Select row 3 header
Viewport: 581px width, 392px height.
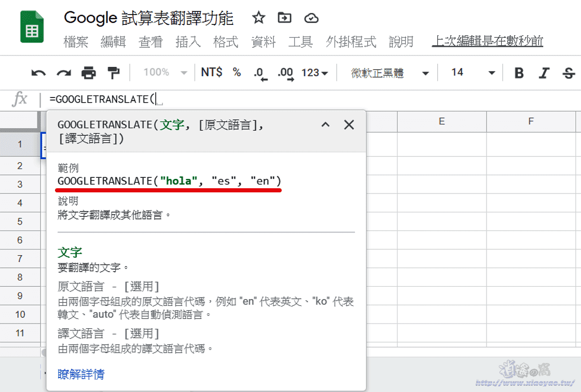coord(20,184)
